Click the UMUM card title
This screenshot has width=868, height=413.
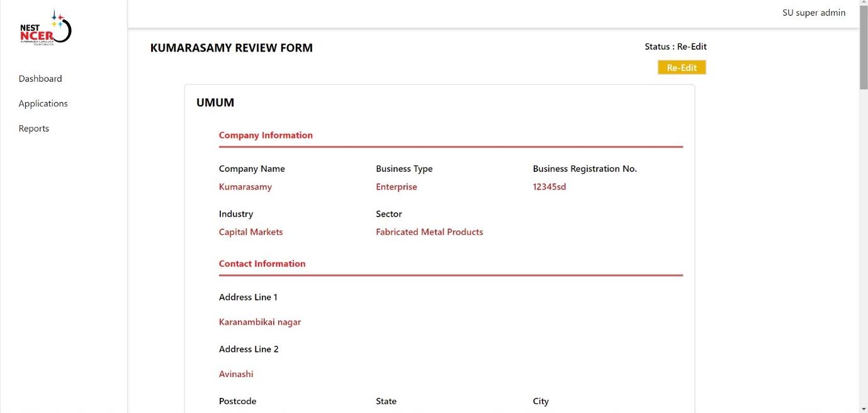(215, 103)
